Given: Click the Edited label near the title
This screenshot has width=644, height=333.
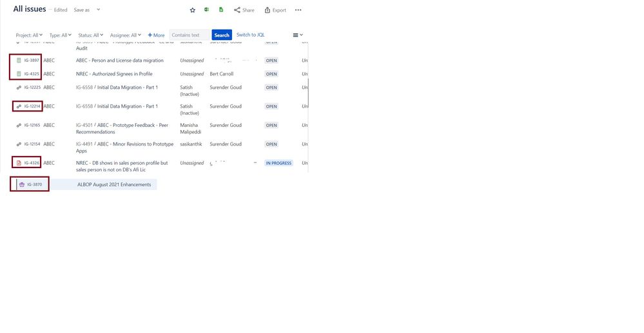Looking at the screenshot, I should pos(61,10).
